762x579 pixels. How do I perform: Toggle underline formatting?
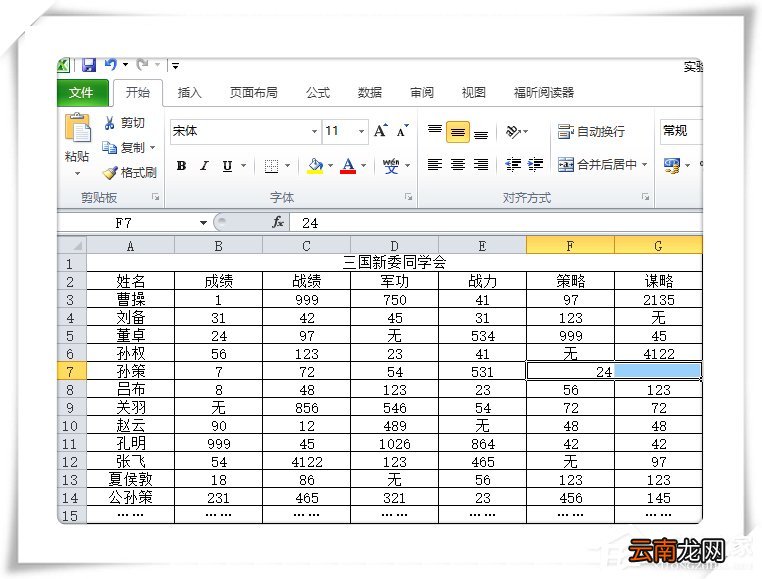[227, 166]
